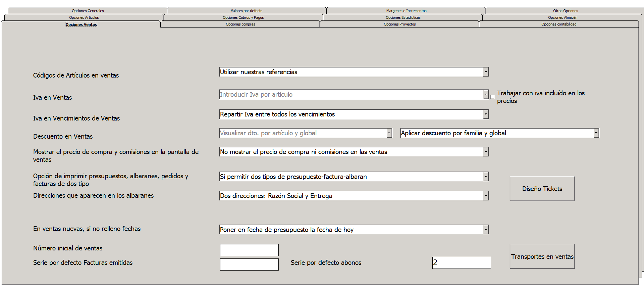
Task: Open the Valores por defecto tab
Action: pos(247,11)
